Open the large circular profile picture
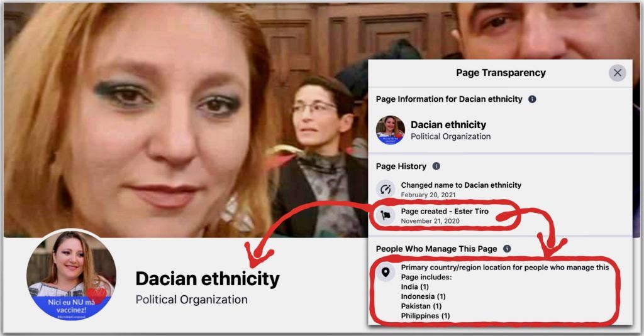644x336 pixels. click(71, 275)
